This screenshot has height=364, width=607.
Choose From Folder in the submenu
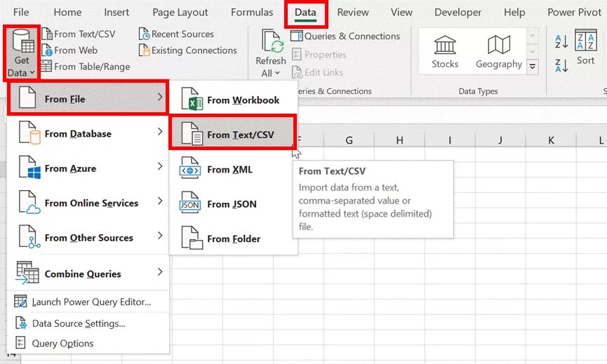[x=234, y=238]
